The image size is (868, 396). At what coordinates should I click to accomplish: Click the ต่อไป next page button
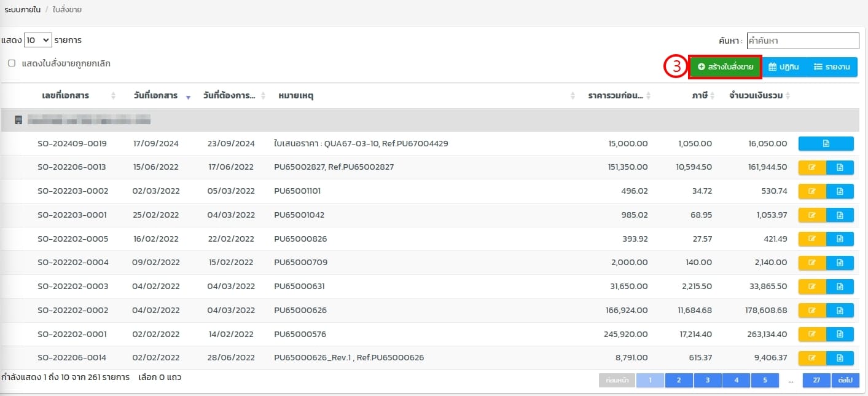pyautogui.click(x=845, y=381)
